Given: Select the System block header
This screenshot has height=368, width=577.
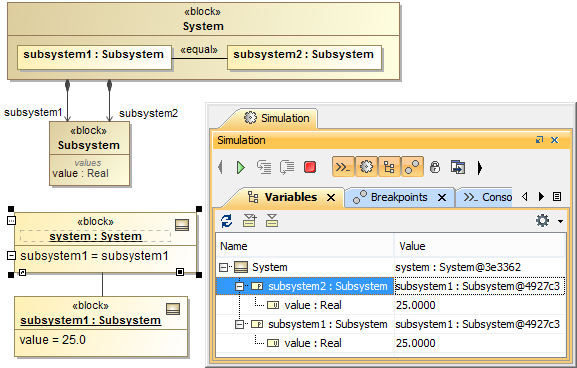Looking at the screenshot, I should (x=203, y=20).
